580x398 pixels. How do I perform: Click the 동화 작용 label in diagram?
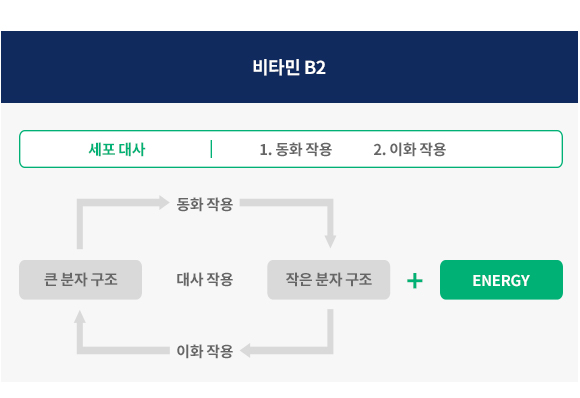point(205,204)
